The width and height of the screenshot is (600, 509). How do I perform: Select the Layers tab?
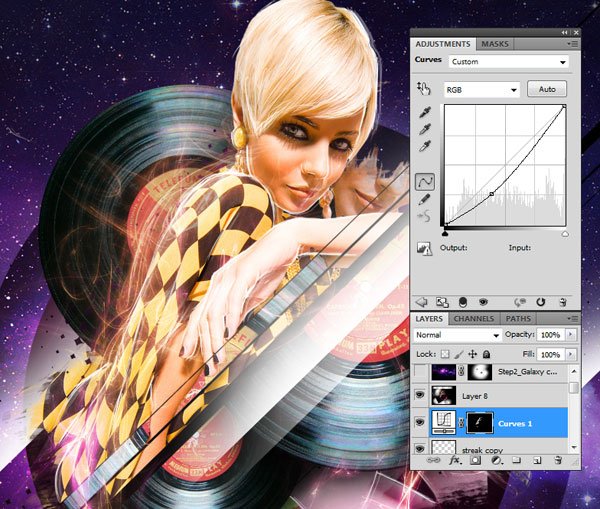coord(429,318)
